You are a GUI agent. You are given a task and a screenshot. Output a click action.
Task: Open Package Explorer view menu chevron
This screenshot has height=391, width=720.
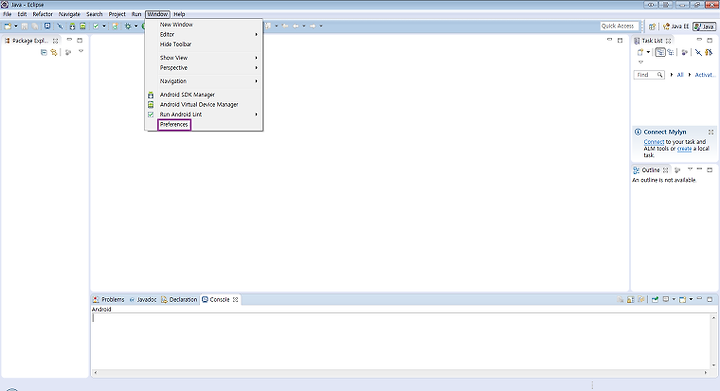[81, 51]
